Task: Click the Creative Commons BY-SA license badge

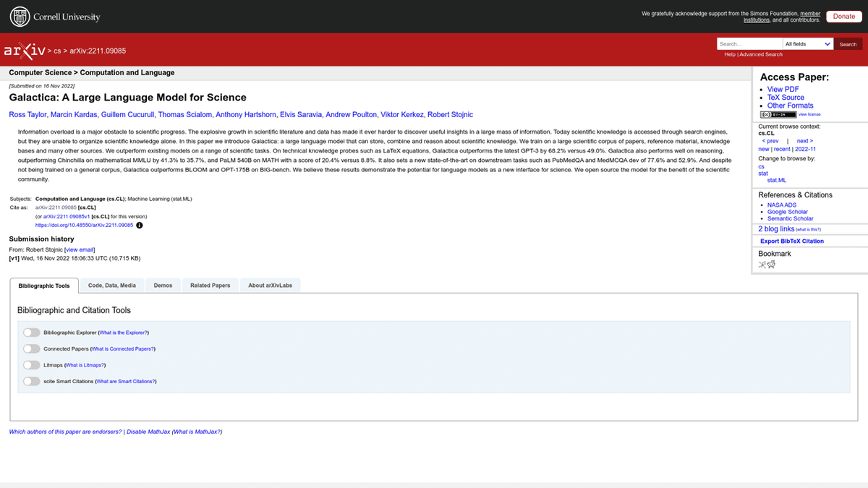Action: tap(778, 114)
